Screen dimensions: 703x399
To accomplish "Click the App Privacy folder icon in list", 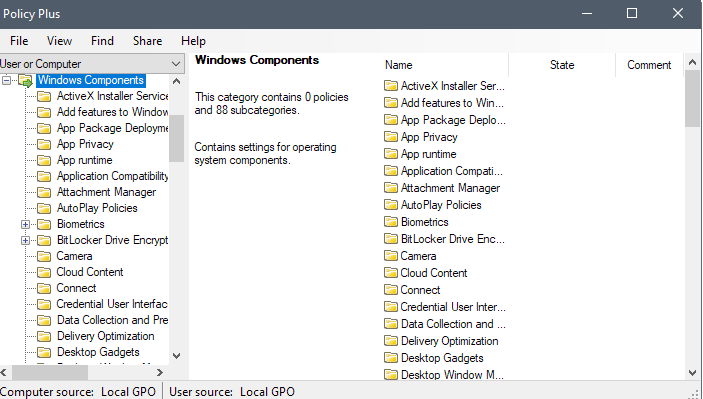I will point(391,137).
